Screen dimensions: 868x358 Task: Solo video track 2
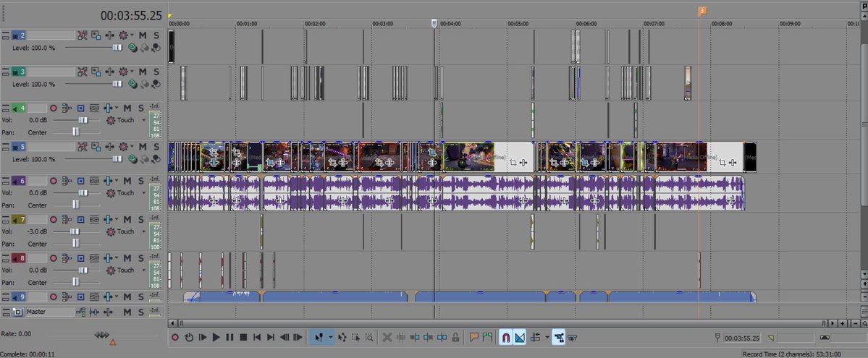tap(156, 35)
